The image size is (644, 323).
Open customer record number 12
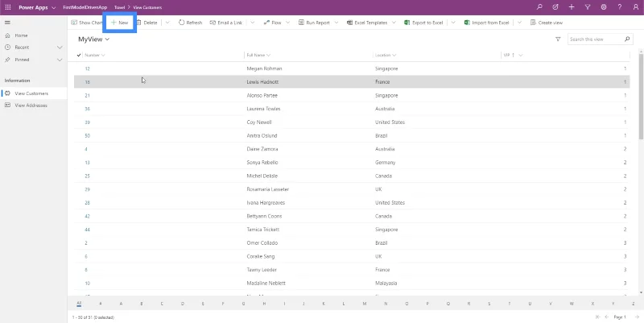click(88, 68)
